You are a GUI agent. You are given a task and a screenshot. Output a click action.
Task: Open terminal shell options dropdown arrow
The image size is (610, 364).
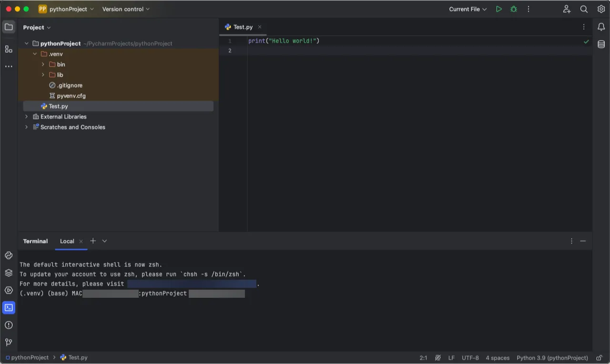click(x=104, y=241)
